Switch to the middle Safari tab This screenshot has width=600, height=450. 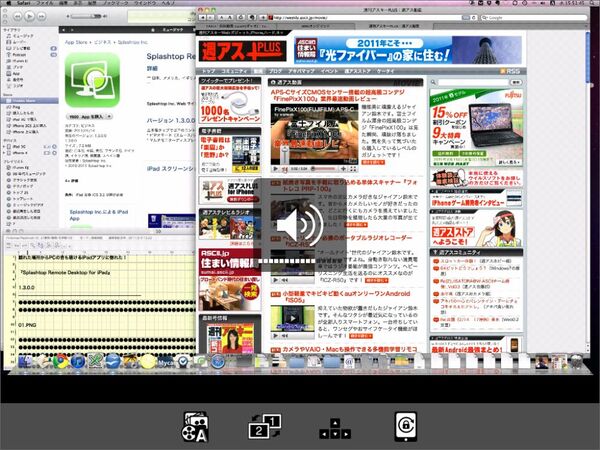(316, 26)
